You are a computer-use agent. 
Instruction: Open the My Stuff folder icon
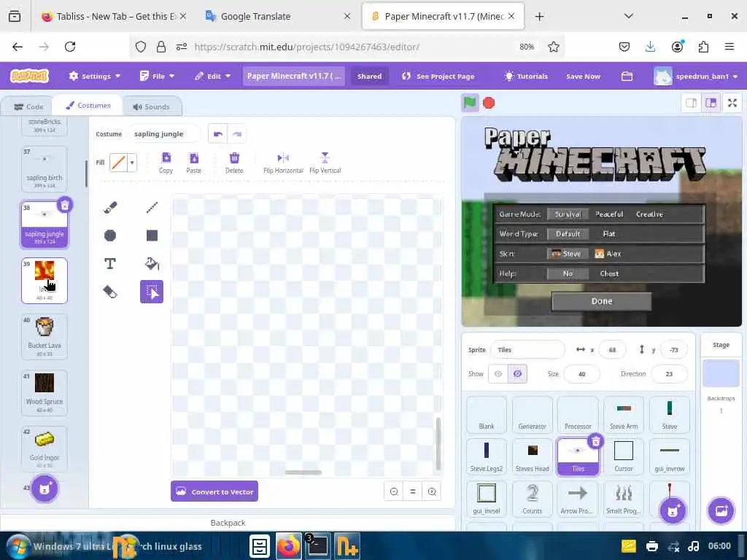click(627, 76)
